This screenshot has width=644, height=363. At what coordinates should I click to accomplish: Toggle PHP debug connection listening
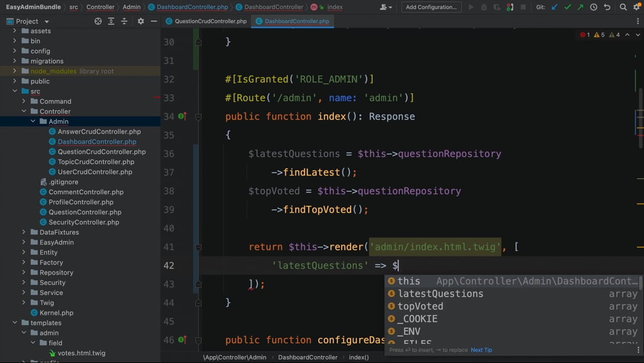point(510,7)
